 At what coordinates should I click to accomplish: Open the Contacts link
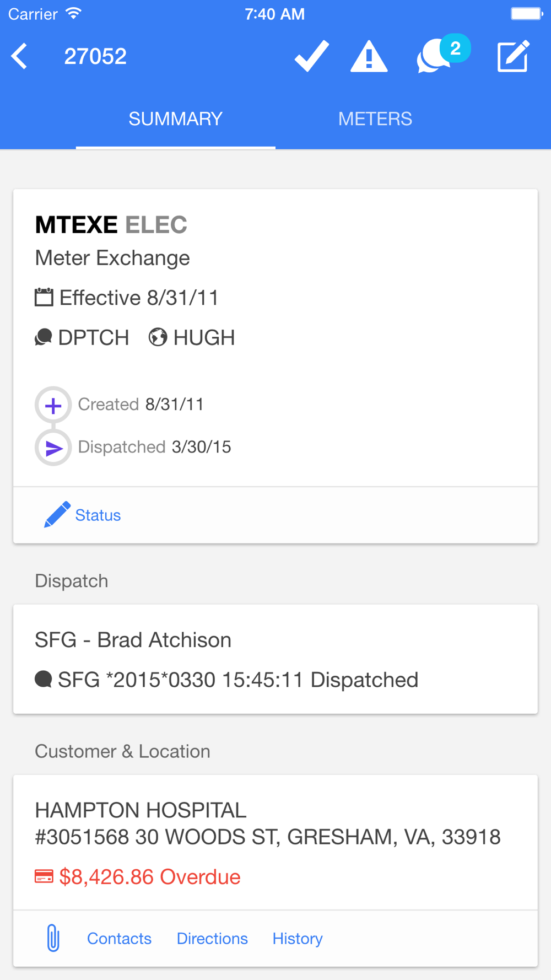[x=119, y=939]
